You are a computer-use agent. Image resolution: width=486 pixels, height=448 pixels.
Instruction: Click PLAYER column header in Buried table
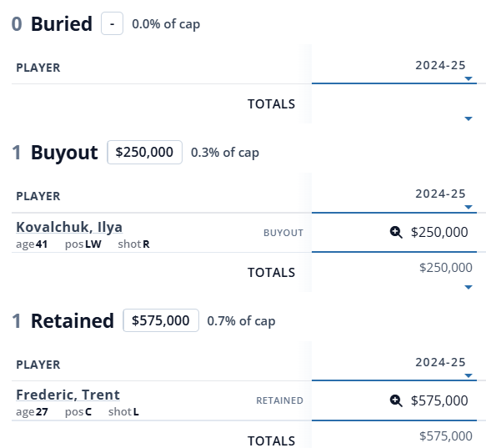coord(38,68)
